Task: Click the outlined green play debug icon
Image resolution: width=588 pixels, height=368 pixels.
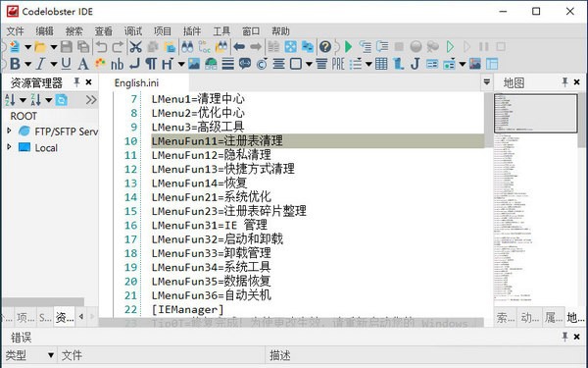Action: point(450,46)
